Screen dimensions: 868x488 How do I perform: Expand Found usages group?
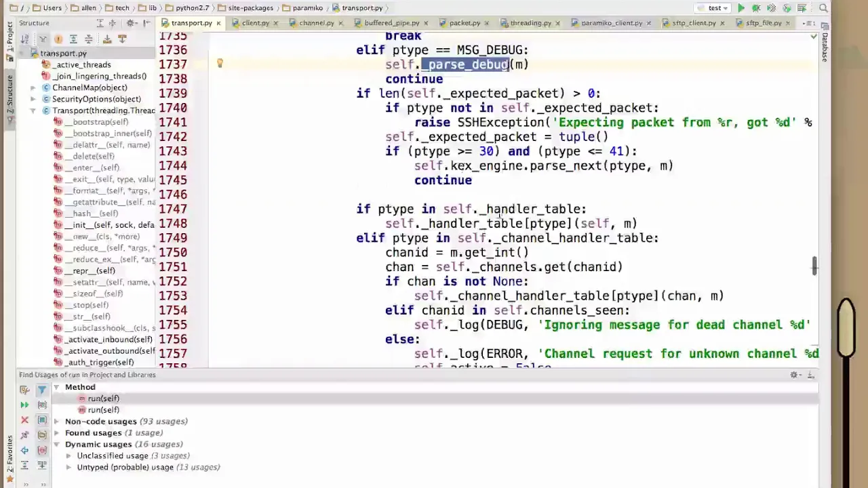pos(56,433)
